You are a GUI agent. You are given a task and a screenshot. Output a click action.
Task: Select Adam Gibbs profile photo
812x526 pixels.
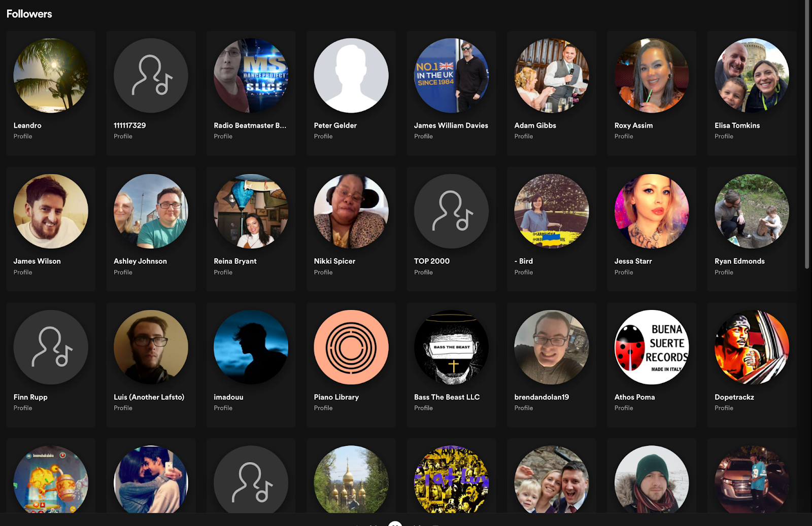552,76
